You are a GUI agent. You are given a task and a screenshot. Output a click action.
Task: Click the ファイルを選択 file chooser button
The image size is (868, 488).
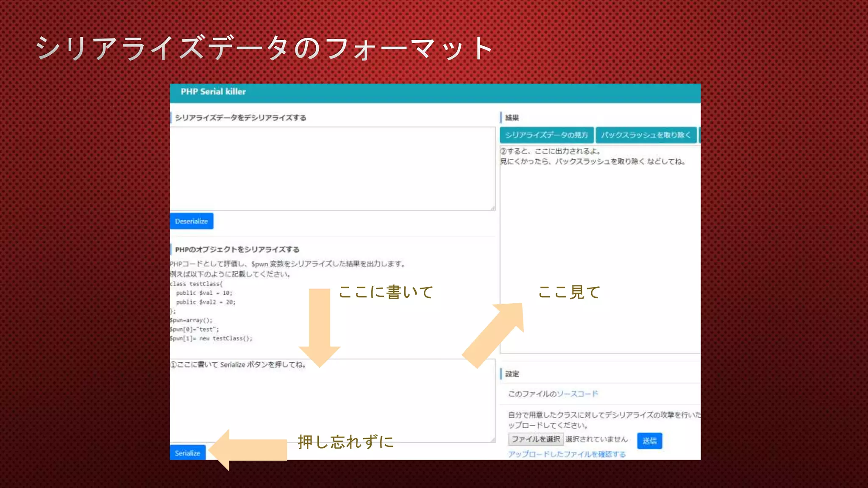536,439
